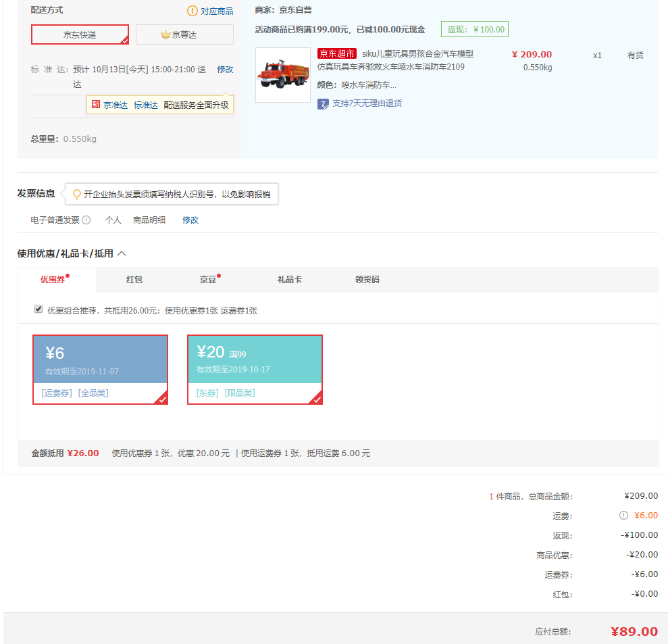Deselect the ¥6 运费券 coupon

100,370
